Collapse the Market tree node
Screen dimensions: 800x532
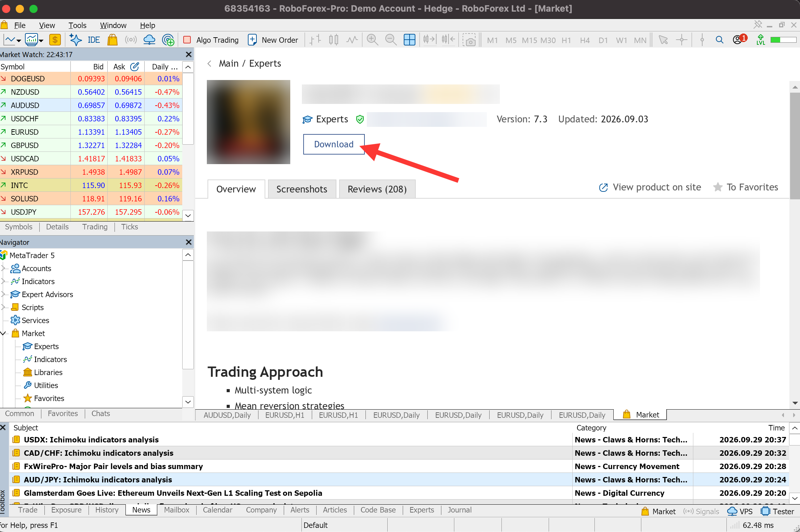[3, 333]
